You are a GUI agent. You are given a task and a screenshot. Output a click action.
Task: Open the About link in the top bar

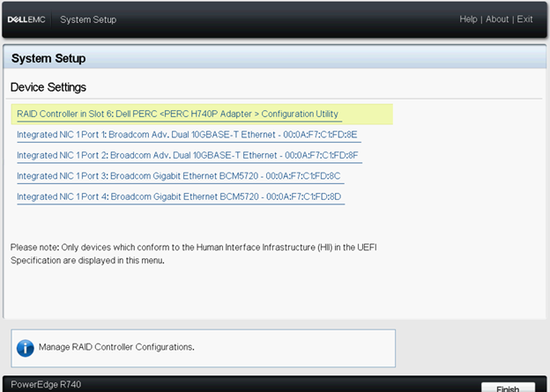point(497,19)
